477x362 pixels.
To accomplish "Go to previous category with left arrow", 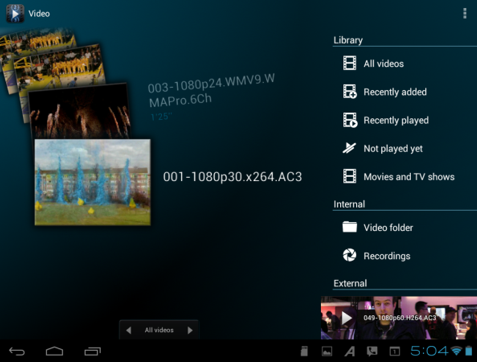I will click(x=129, y=330).
